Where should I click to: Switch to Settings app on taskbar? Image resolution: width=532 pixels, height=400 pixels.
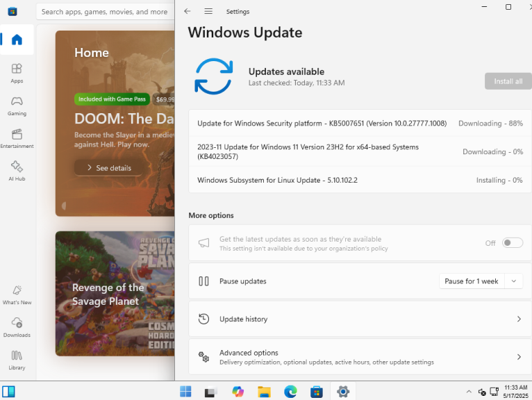pos(343,392)
